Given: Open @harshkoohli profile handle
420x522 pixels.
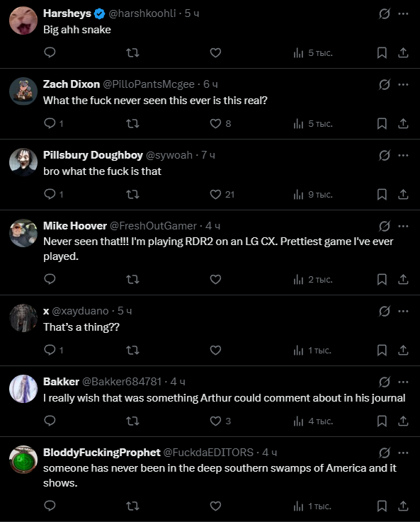Looking at the screenshot, I should 142,13.
